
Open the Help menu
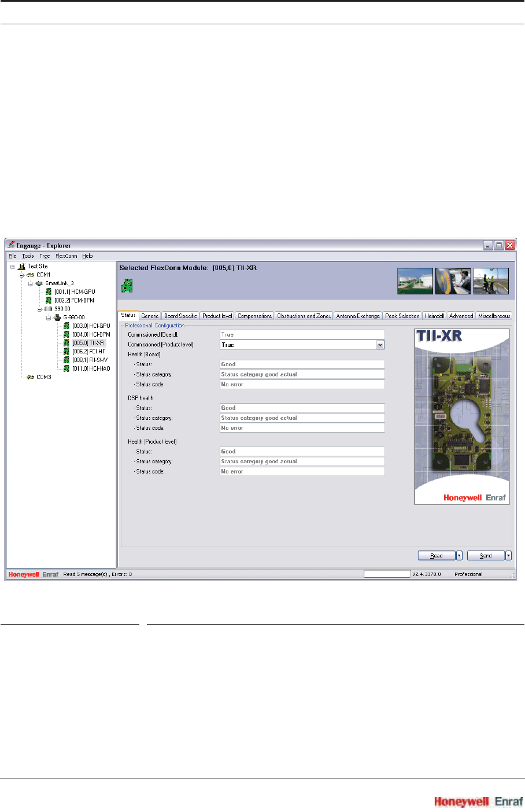click(87, 256)
